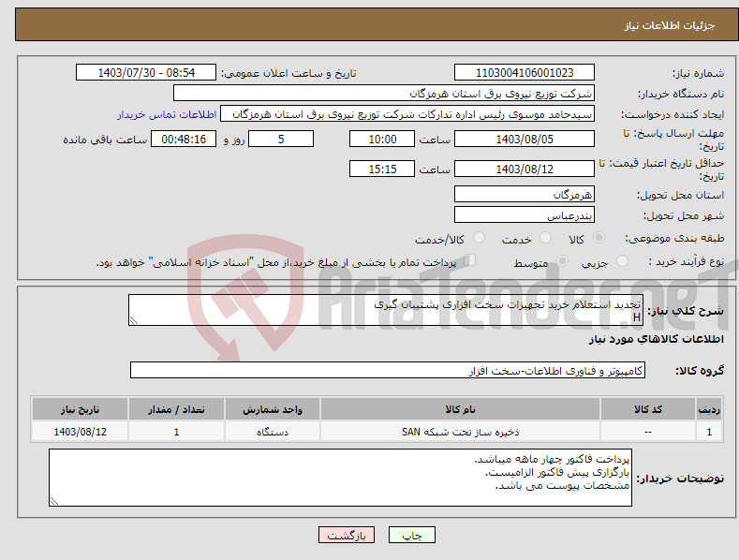
Task: Click the unit cell دستگاه
Action: tap(273, 432)
